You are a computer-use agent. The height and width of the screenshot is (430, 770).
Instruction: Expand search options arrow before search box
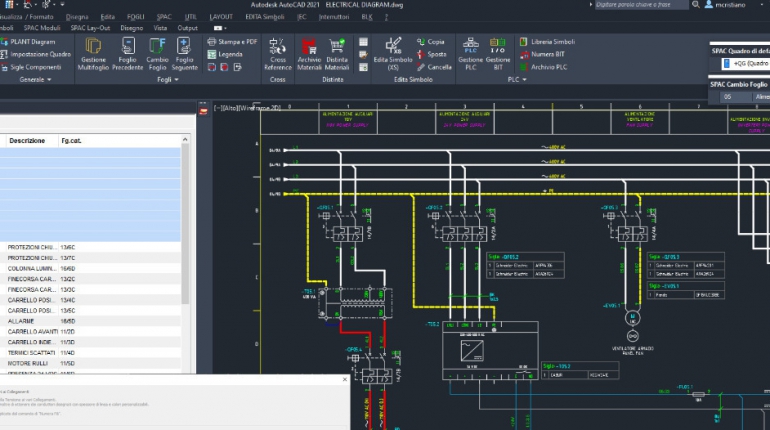tap(590, 4)
